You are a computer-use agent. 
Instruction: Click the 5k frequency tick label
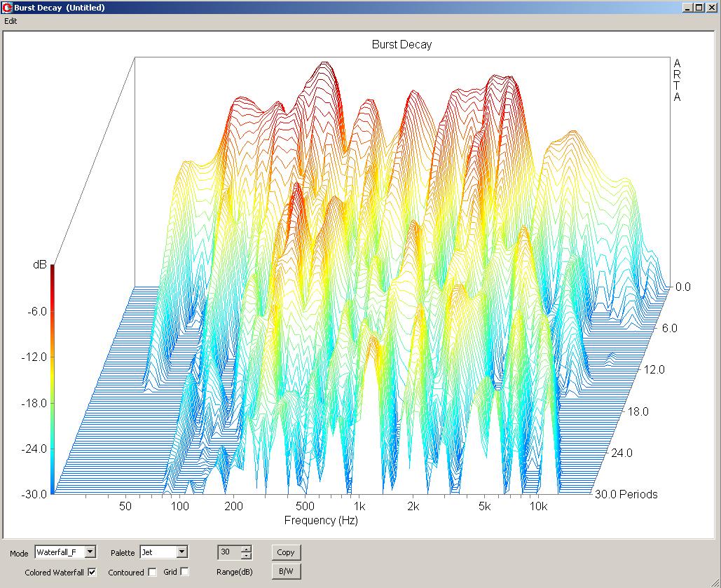click(484, 507)
